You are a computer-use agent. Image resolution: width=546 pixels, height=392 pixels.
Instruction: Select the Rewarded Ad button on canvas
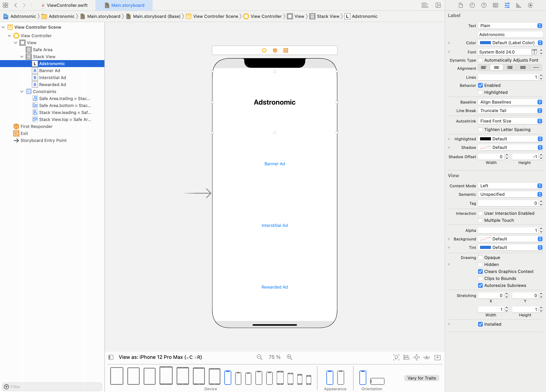(x=274, y=287)
